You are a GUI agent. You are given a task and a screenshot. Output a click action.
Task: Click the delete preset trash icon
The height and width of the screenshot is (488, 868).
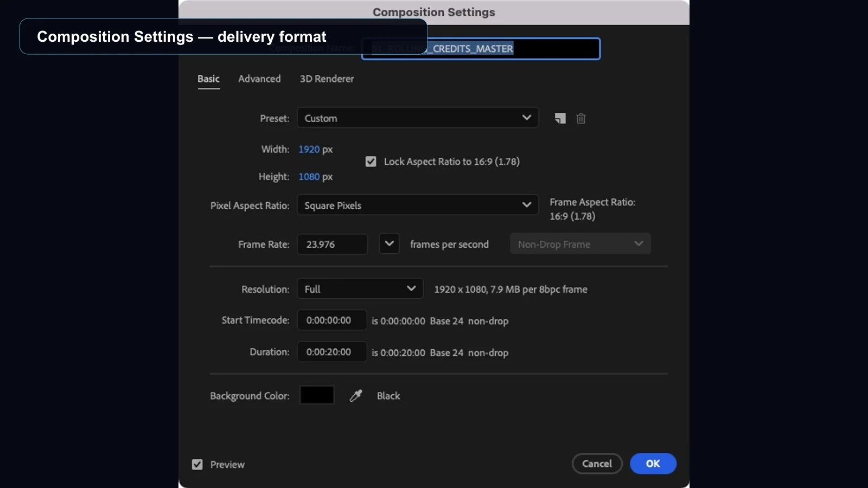tap(581, 118)
